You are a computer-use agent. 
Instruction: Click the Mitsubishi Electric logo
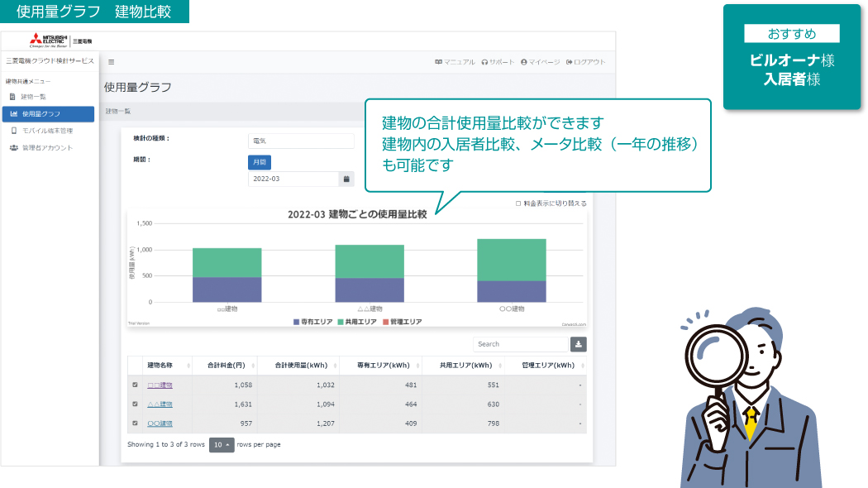point(61,40)
